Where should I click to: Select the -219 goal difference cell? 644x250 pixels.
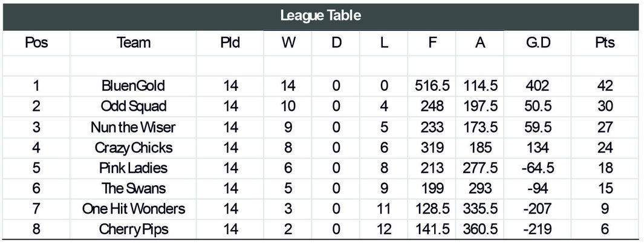coord(537,229)
